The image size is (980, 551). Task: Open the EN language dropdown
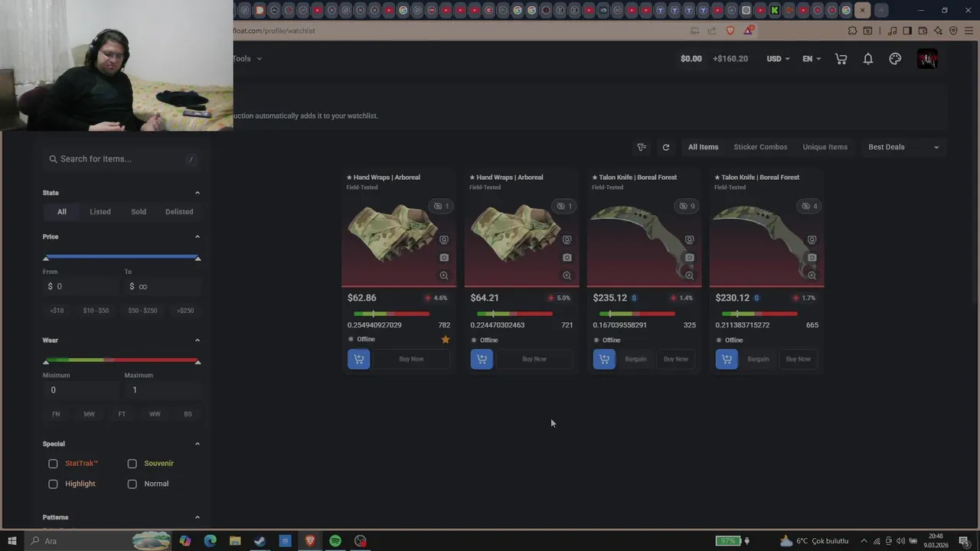[812, 59]
